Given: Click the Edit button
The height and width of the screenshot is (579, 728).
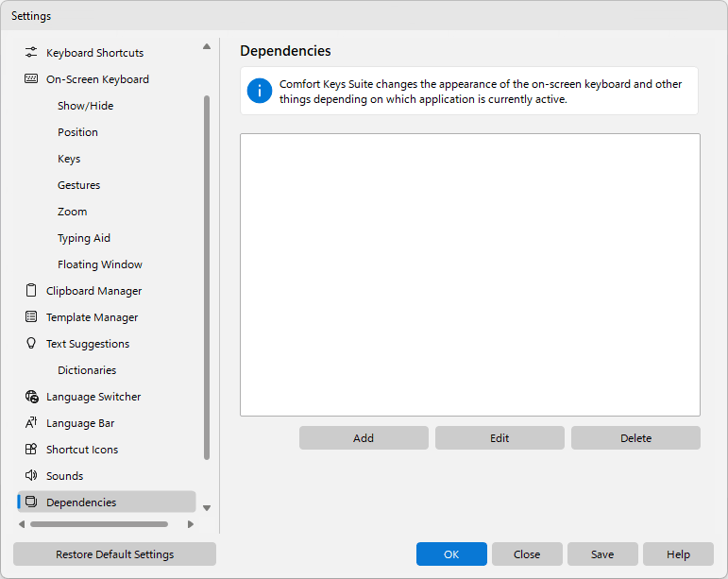Looking at the screenshot, I should [x=499, y=438].
